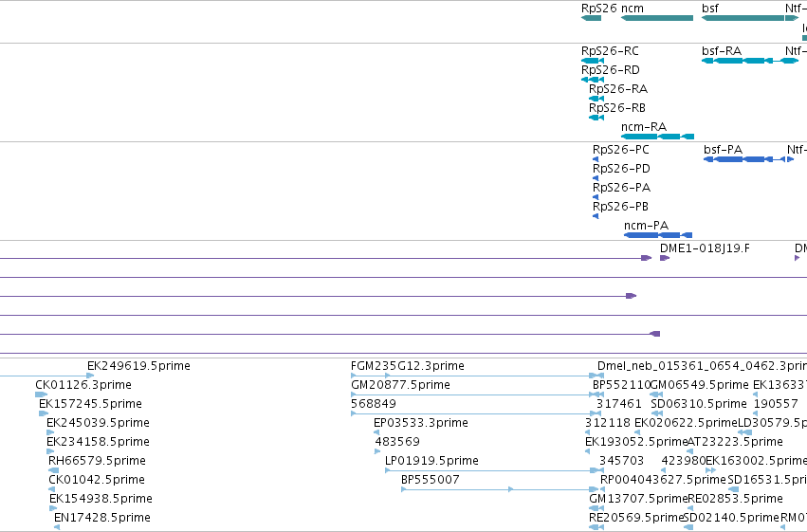Select the feature labeled 312118
The height and width of the screenshot is (532, 807).
[608, 423]
